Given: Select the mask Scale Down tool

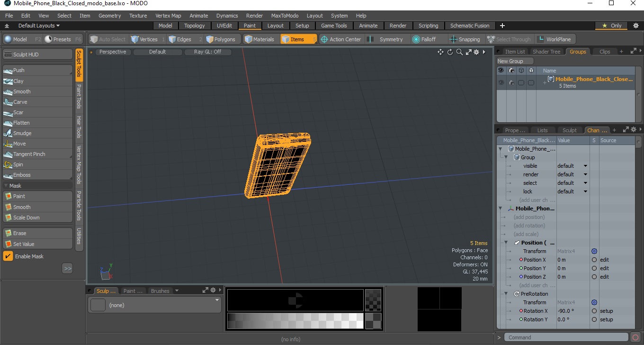Looking at the screenshot, I should 37,218.
